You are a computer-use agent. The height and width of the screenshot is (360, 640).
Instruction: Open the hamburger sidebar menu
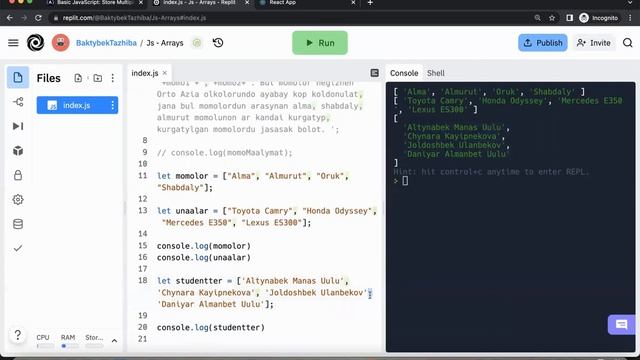click(x=13, y=43)
